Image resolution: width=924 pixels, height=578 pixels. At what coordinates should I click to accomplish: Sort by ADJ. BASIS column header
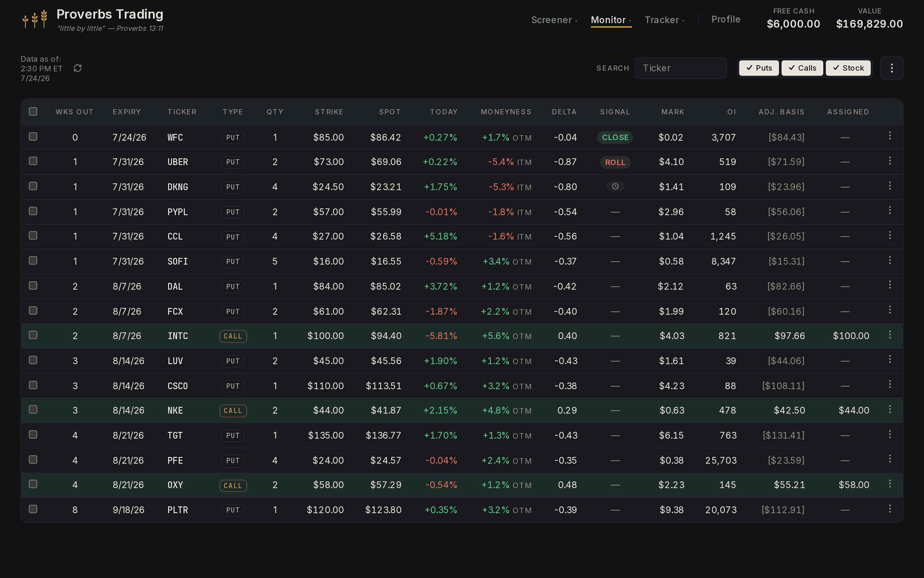(781, 112)
